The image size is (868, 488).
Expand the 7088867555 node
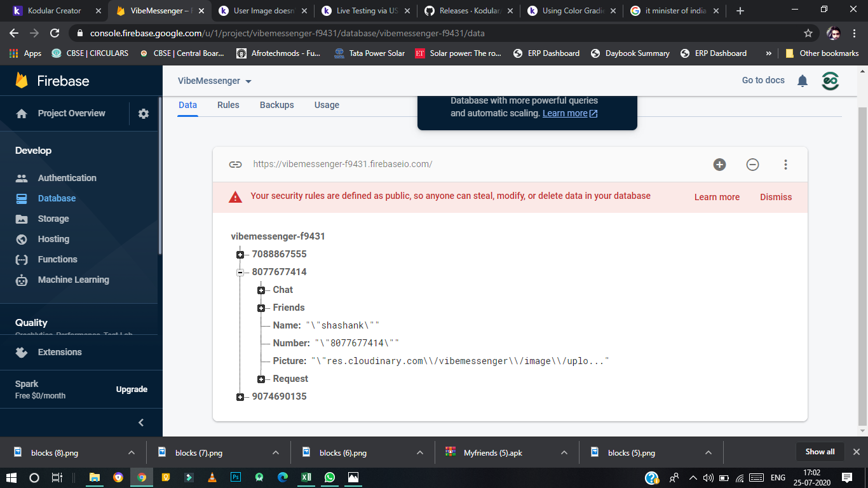pos(240,255)
